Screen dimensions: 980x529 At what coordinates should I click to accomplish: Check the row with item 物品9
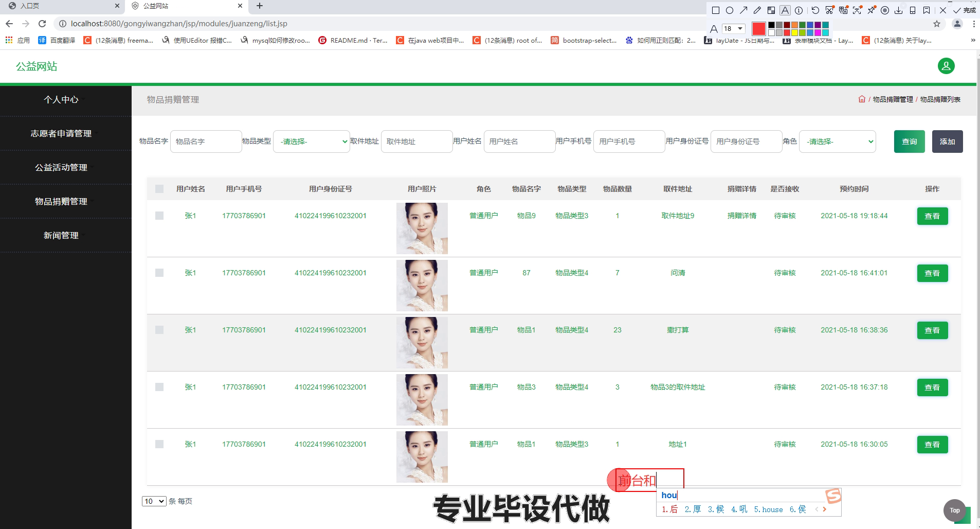point(159,216)
